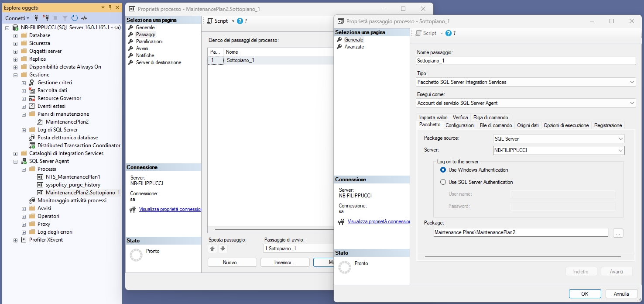Click the Resource Governor icon
The height and width of the screenshot is (304, 644).
pos(32,98)
